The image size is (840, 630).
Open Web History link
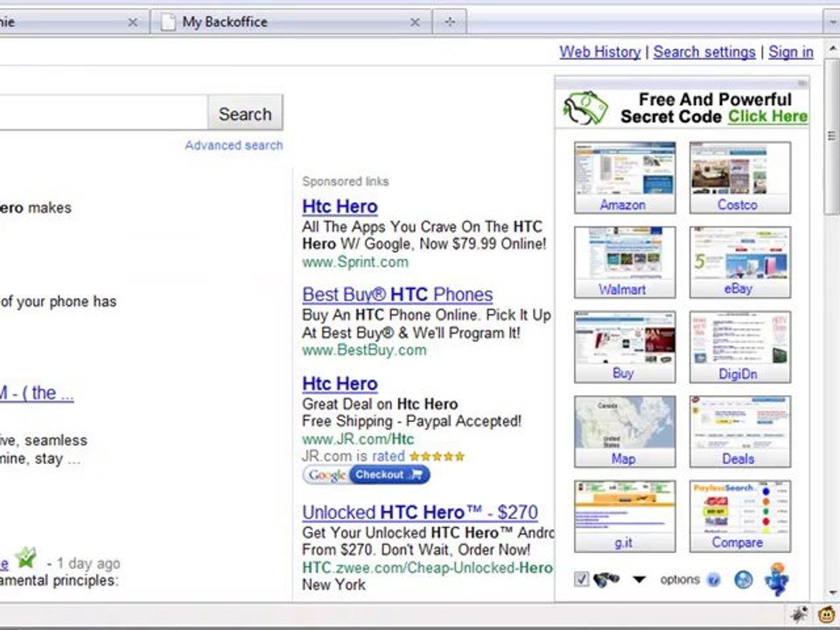click(x=600, y=52)
